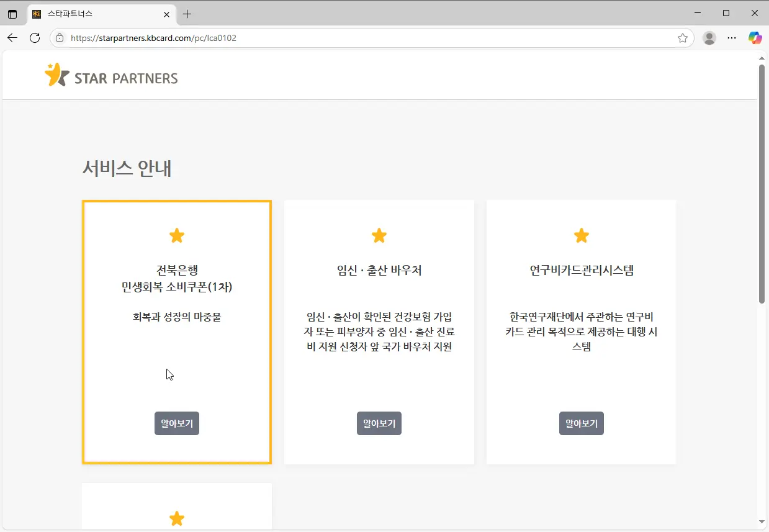Click 회복과 성장의 마중물 text
Screen dimensions: 769x532
pyautogui.click(x=177, y=317)
